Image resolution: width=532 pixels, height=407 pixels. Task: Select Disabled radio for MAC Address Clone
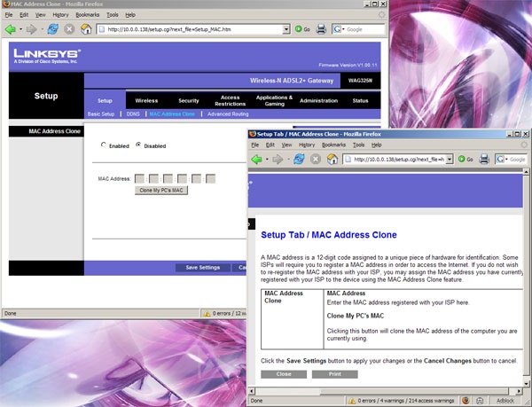point(138,145)
